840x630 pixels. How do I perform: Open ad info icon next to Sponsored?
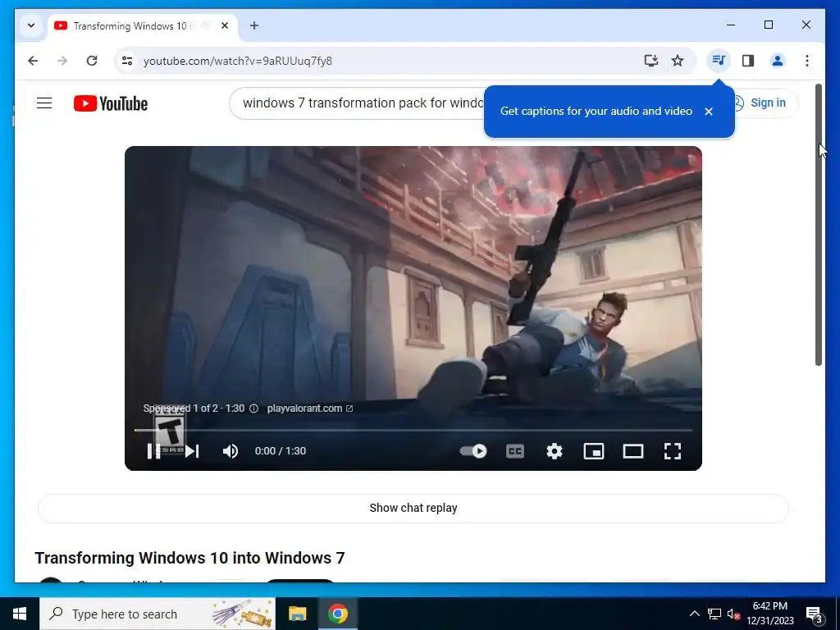(254, 409)
